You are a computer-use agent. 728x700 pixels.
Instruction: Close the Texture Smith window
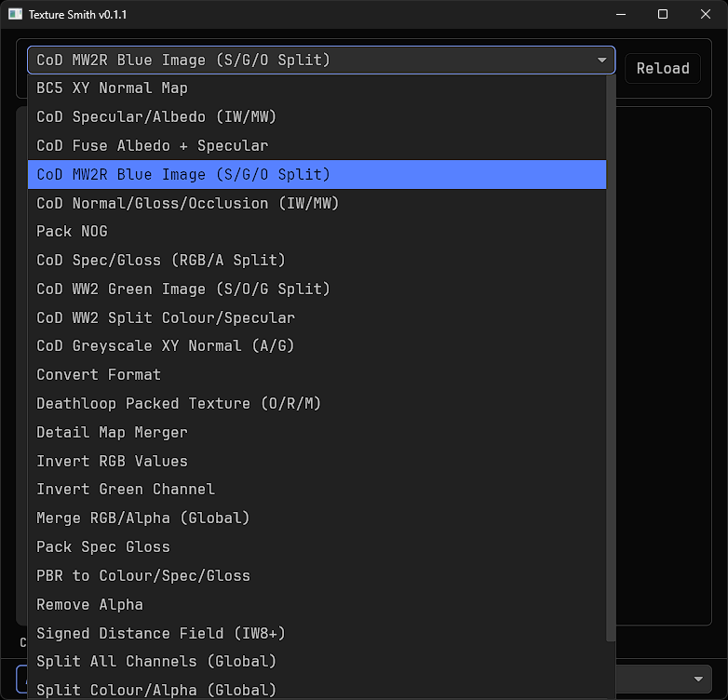[706, 14]
